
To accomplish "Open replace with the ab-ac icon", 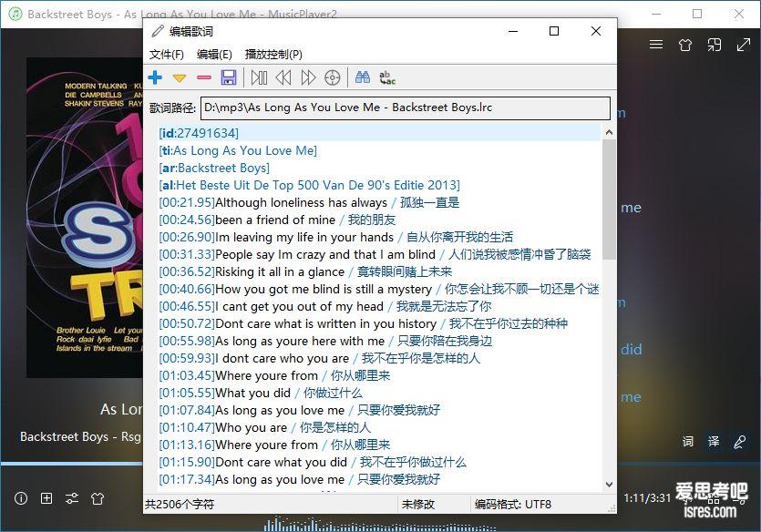I will [387, 77].
